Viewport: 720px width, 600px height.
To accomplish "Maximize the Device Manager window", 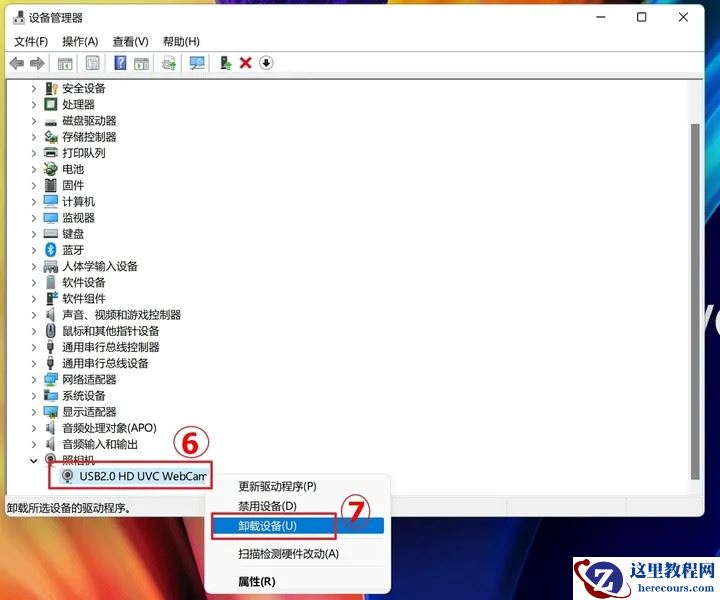I will pyautogui.click(x=641, y=17).
